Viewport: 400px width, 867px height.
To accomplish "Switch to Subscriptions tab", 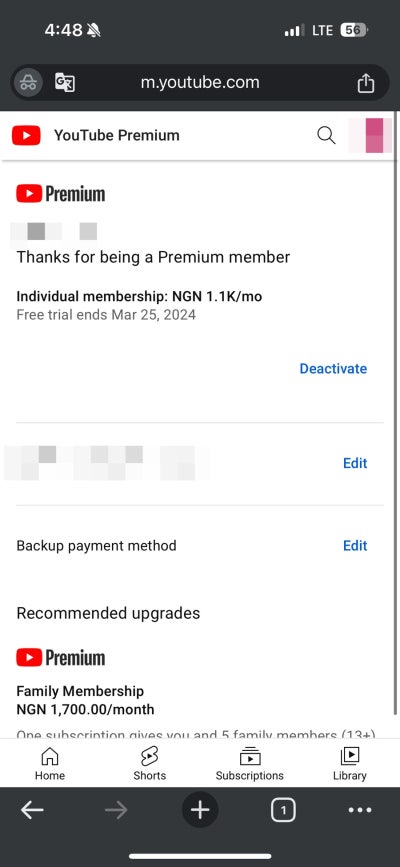I will (250, 764).
